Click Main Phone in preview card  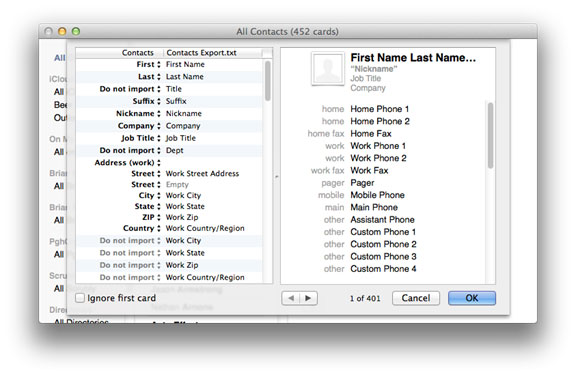(x=374, y=207)
